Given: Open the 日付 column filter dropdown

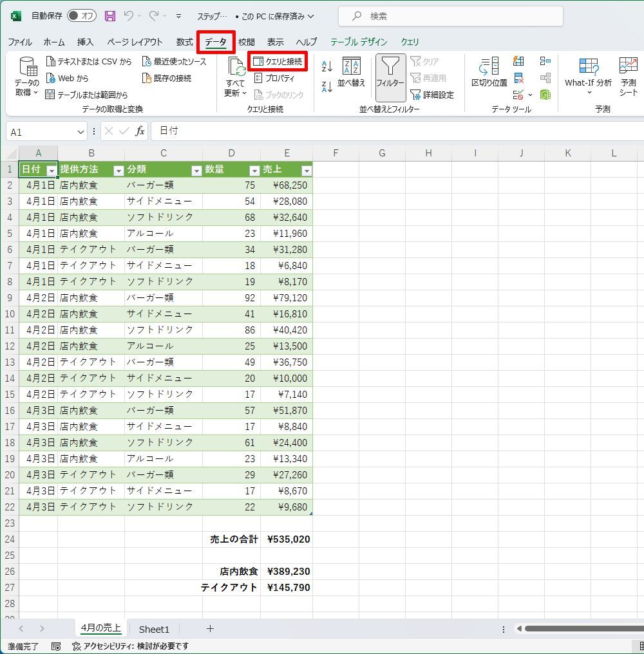Looking at the screenshot, I should click(x=52, y=171).
